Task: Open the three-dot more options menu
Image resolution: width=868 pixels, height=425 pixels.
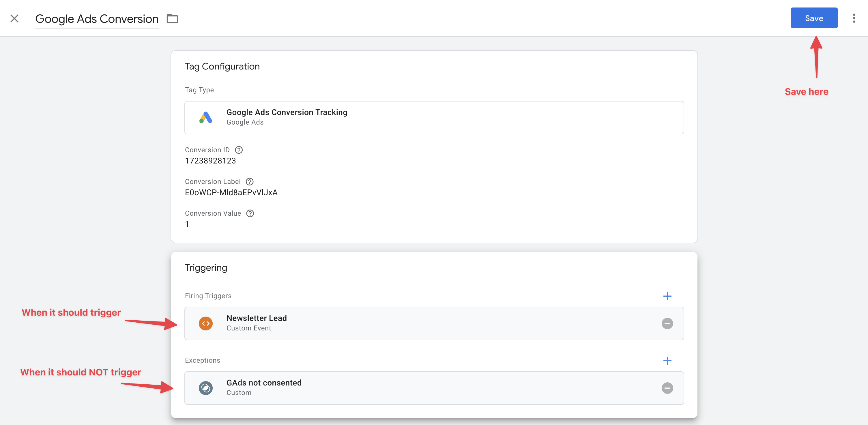Action: (854, 18)
